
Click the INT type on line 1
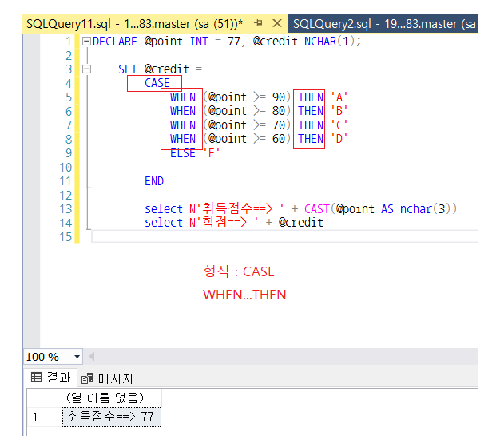(x=199, y=42)
